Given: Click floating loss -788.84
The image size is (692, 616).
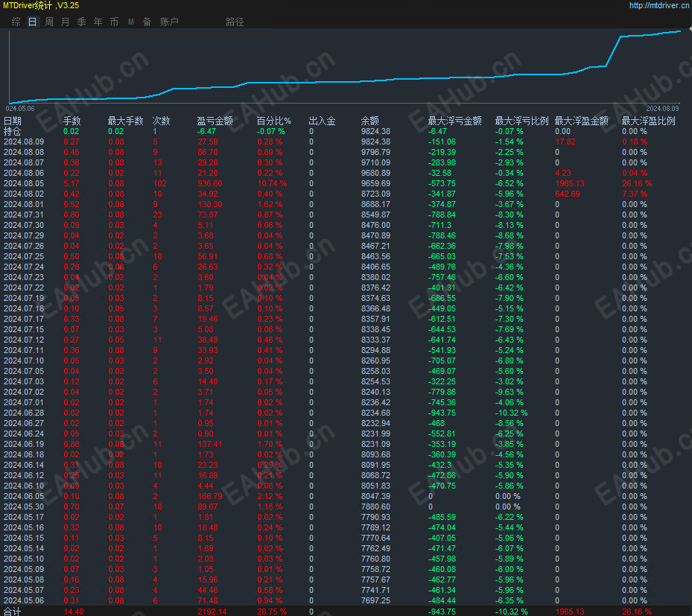Looking at the screenshot, I should point(442,215).
